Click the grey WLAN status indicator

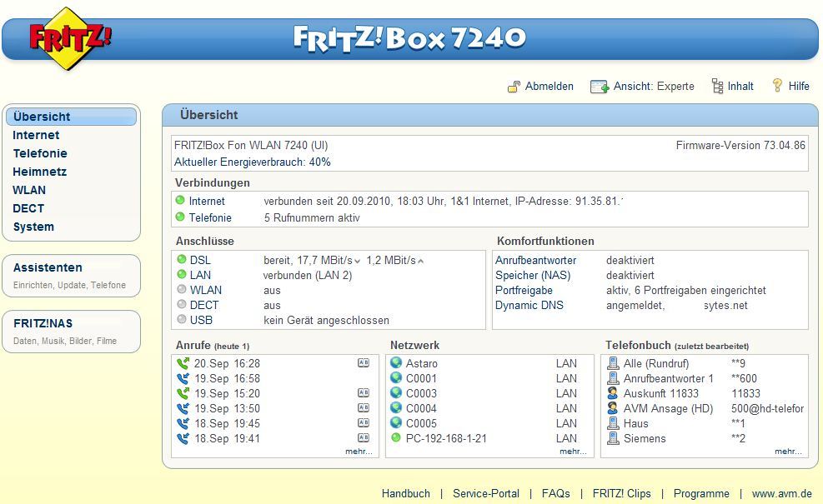(x=182, y=289)
